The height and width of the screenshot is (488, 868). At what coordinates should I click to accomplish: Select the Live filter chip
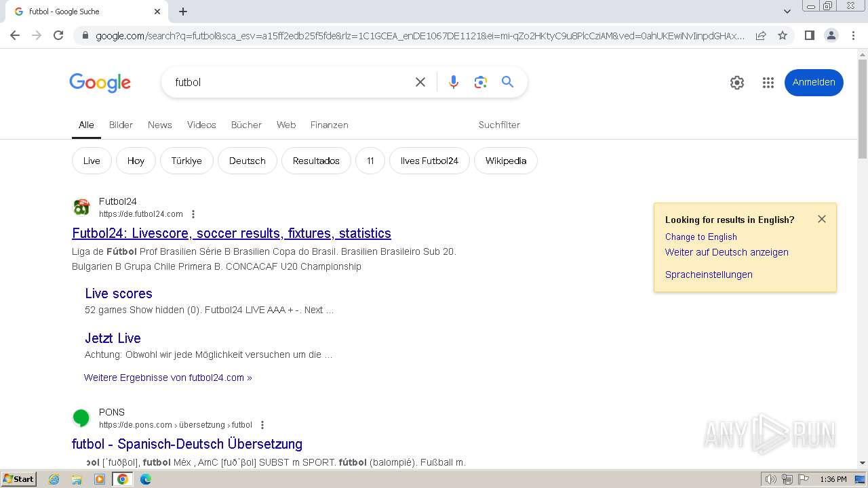[92, 161]
